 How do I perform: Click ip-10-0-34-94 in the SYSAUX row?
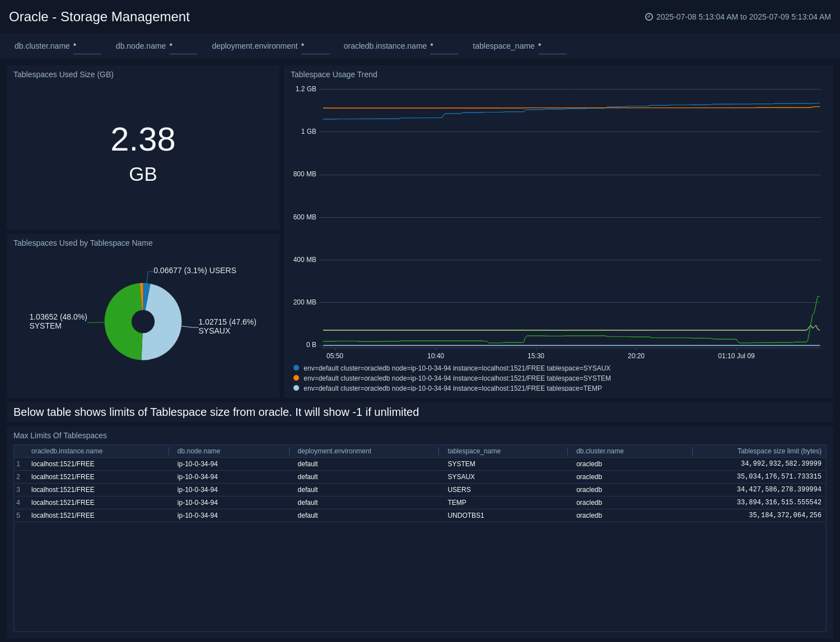coord(198,477)
